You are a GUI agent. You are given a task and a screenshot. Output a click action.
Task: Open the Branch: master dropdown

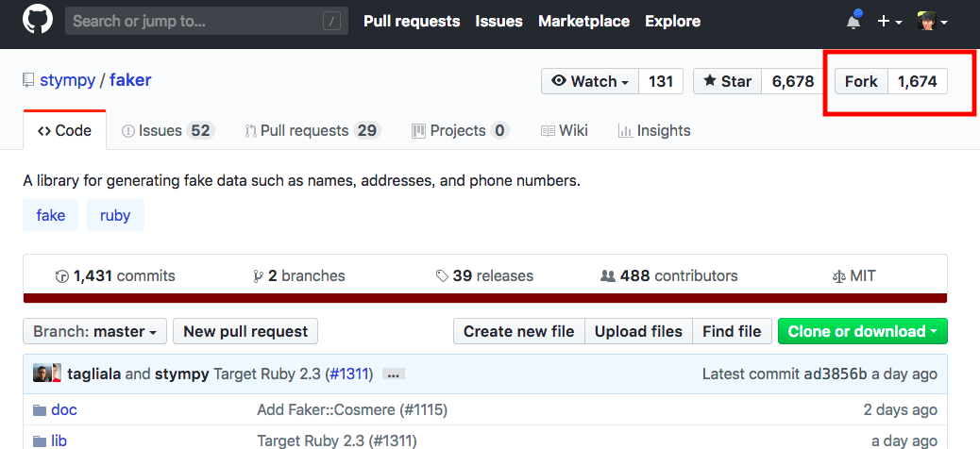point(95,331)
